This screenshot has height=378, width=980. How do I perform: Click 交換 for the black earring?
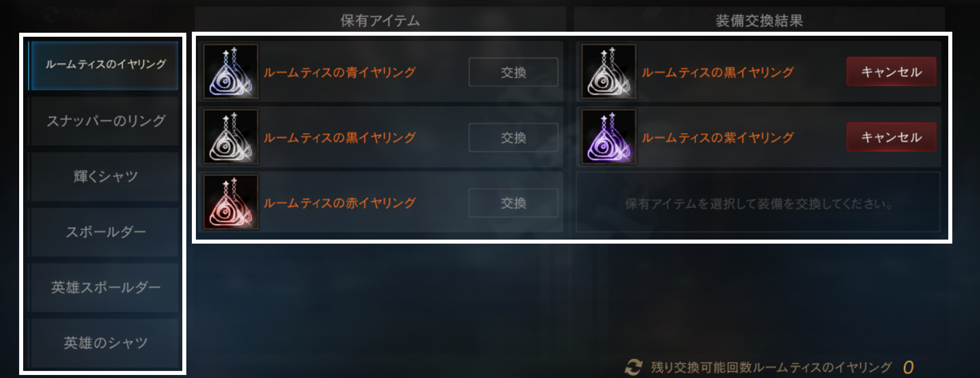click(x=513, y=137)
